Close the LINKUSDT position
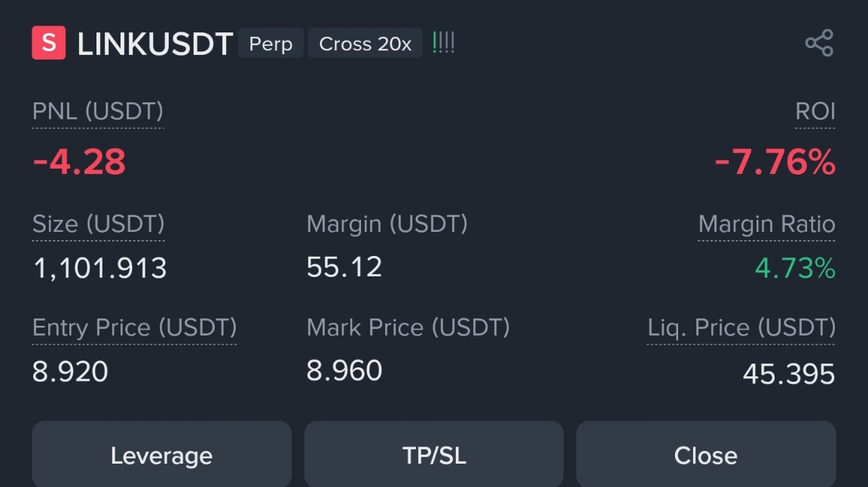Image resolution: width=868 pixels, height=487 pixels. [706, 455]
